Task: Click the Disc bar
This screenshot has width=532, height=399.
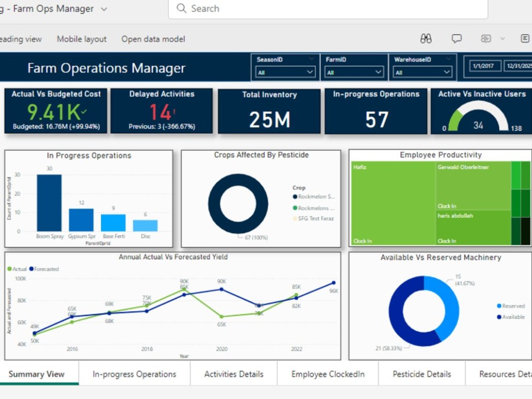Action: tap(145, 226)
